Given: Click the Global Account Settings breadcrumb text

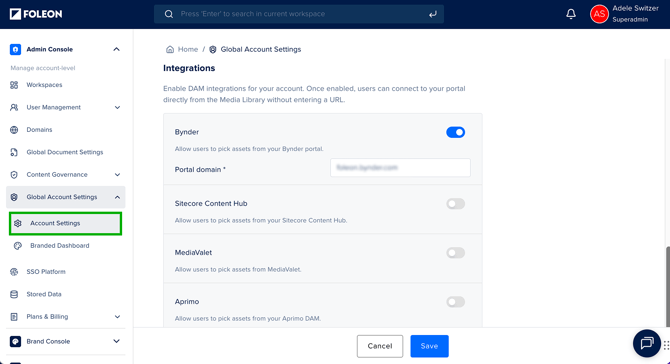Looking at the screenshot, I should 261,50.
